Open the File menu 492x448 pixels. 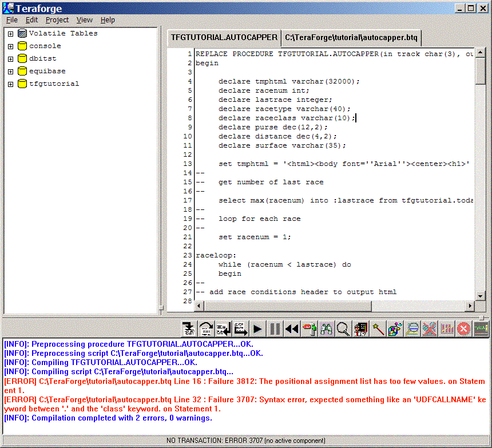click(12, 20)
